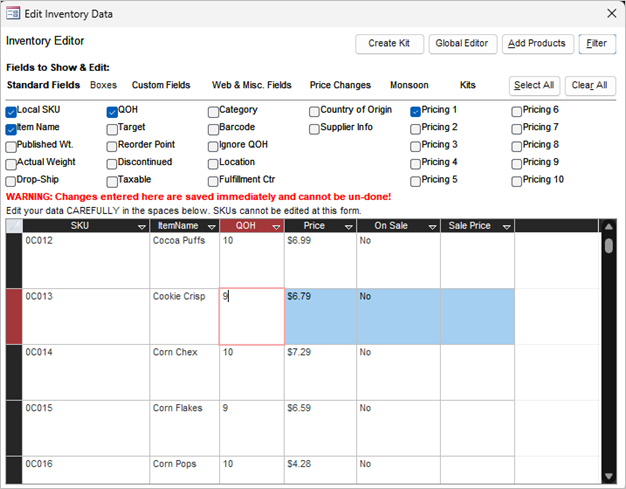This screenshot has height=489, width=626.
Task: Click the Price cell $6.99
Action: click(321, 260)
